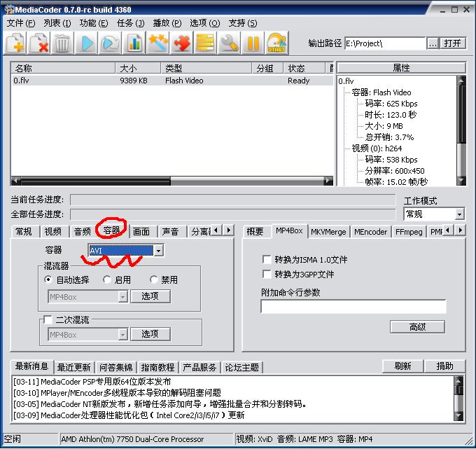Image resolution: width=476 pixels, height=449 pixels.
Task: Click news list scroll down arrow
Action: pyautogui.click(x=458, y=415)
